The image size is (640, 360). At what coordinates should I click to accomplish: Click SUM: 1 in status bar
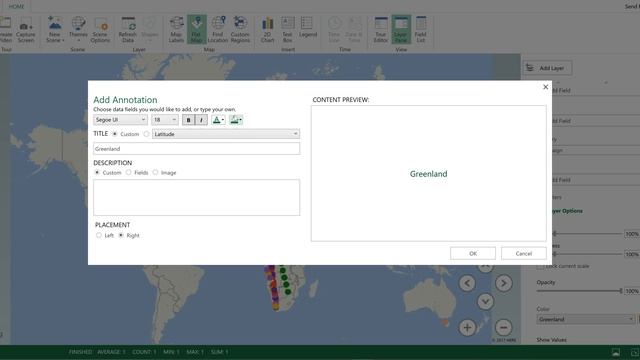tap(220, 352)
